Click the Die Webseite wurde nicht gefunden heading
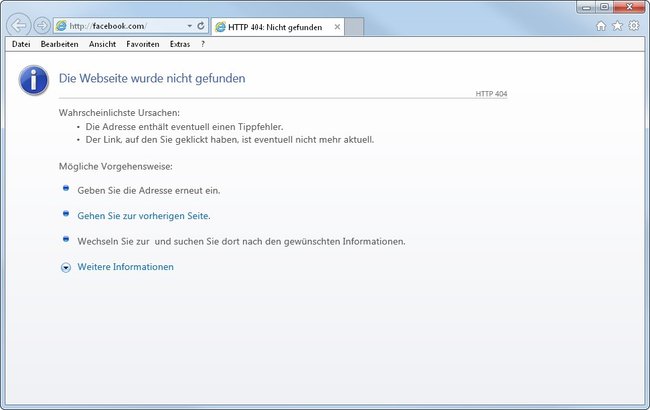The height and width of the screenshot is (410, 650). (152, 78)
